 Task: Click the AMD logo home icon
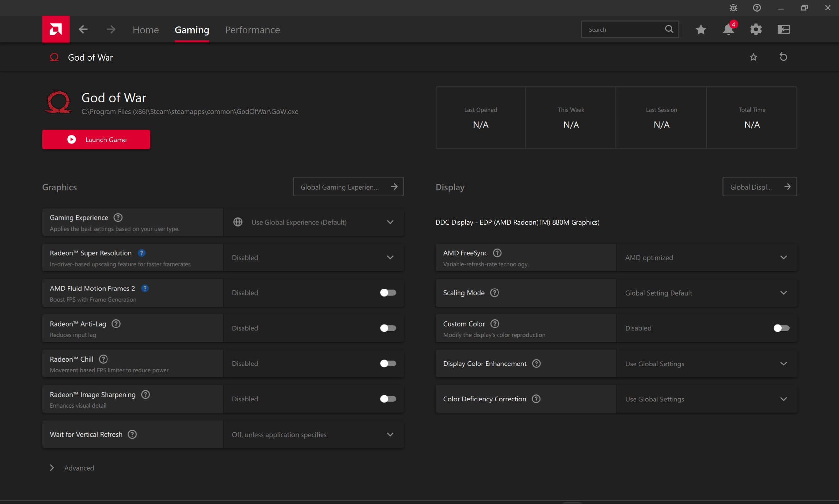coord(56,29)
